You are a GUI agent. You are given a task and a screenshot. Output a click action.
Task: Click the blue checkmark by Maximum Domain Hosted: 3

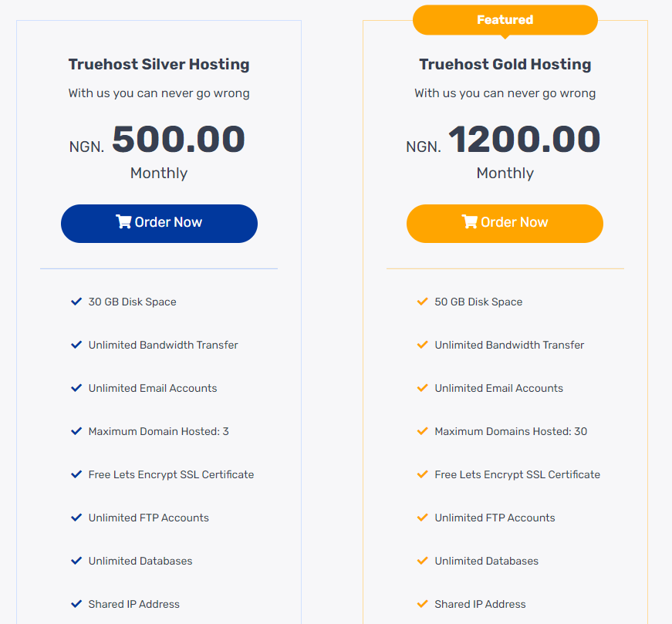tap(76, 431)
